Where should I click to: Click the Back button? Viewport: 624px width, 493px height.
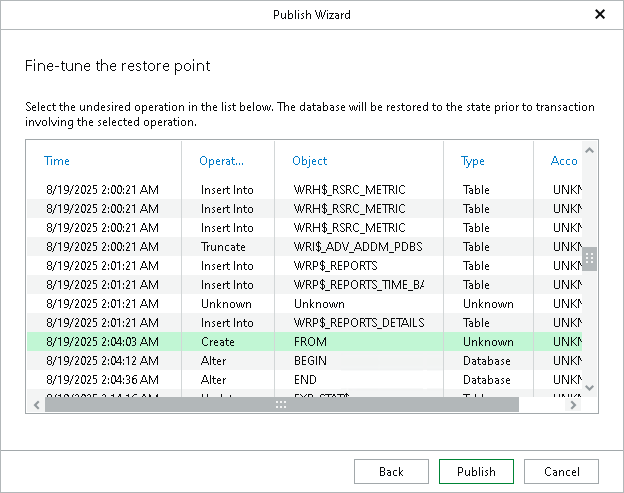tap(391, 472)
